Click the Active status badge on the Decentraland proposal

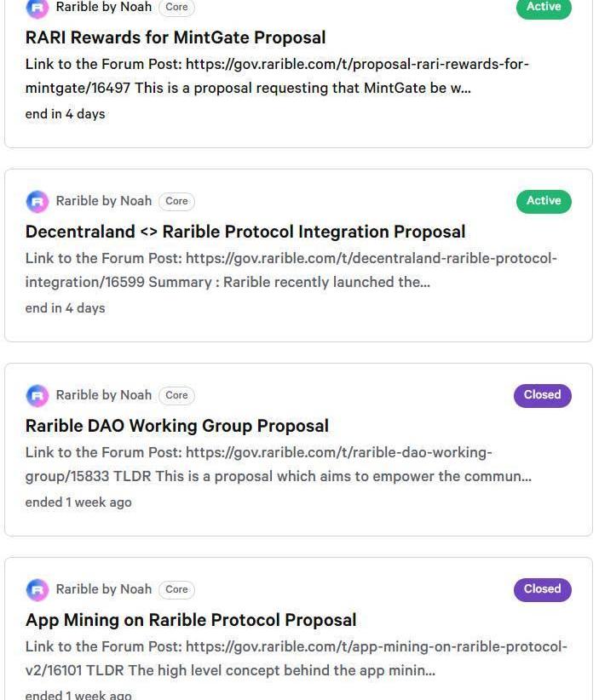tap(544, 202)
